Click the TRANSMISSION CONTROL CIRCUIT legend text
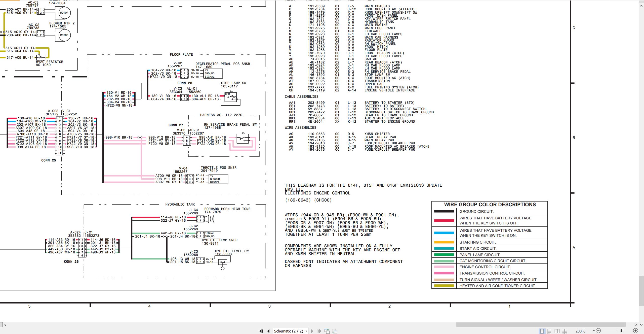644x334 pixels. [x=492, y=273]
